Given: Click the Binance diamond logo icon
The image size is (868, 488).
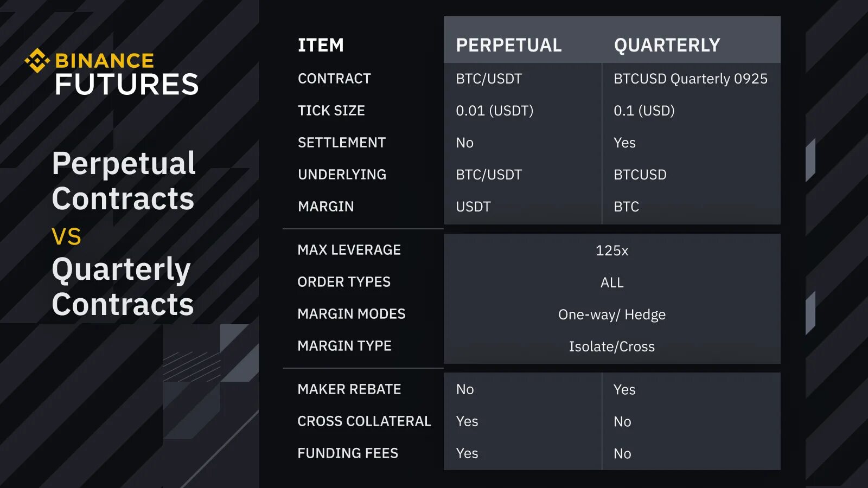Looking at the screenshot, I should [x=37, y=61].
